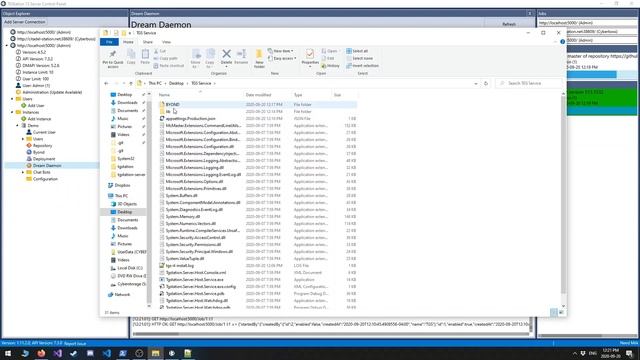Click Report Issue in status bar
The width and height of the screenshot is (640, 360).
click(75, 343)
